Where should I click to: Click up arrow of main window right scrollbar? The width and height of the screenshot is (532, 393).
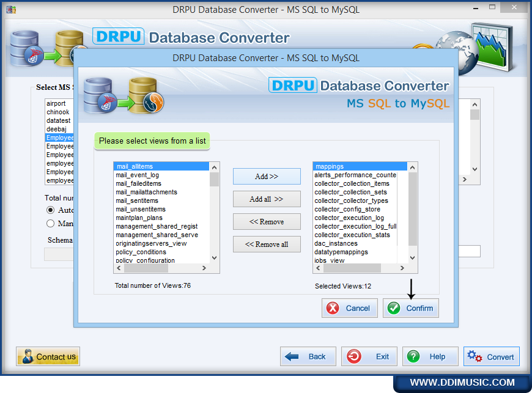coord(475,105)
